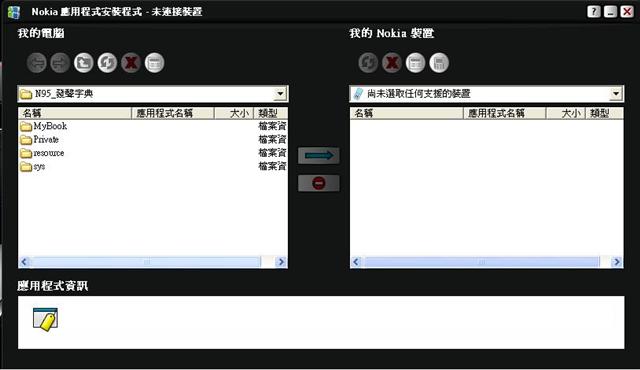Viewport: 640px width, 370px height.
Task: Click the help question mark button
Action: coord(594,12)
